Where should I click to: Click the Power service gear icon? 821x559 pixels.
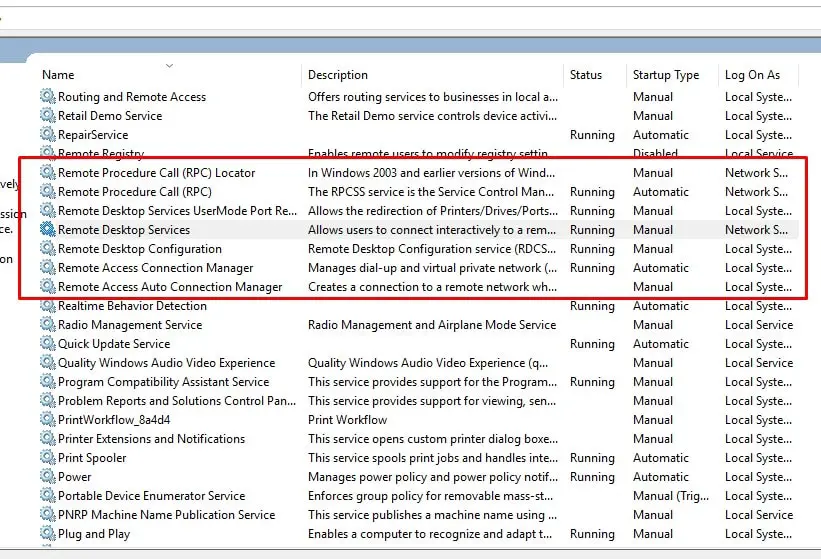point(48,476)
